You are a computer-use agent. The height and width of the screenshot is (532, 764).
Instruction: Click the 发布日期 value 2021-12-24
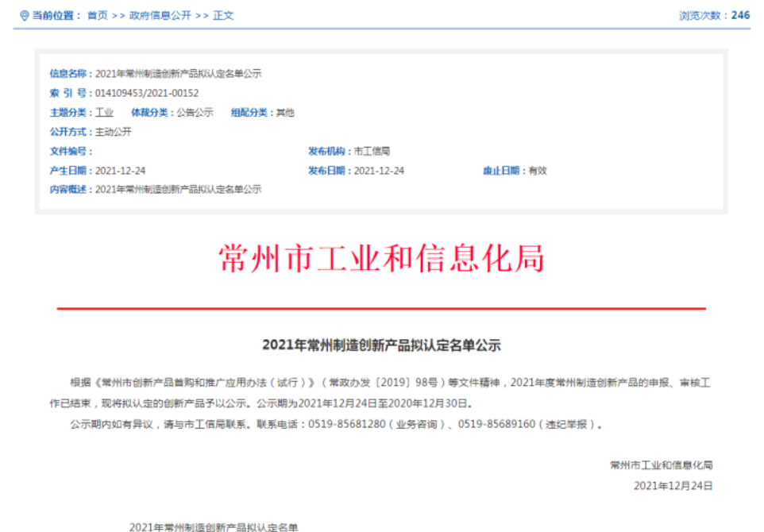click(x=379, y=171)
